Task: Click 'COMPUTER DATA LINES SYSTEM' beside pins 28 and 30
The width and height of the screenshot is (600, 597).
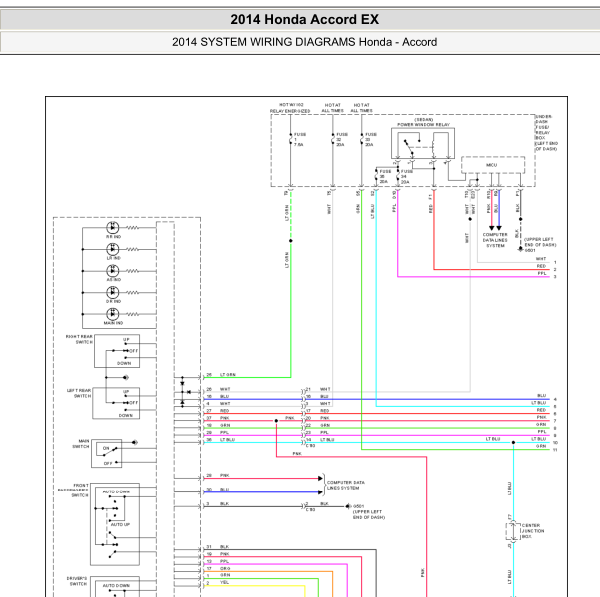Action: 346,485
